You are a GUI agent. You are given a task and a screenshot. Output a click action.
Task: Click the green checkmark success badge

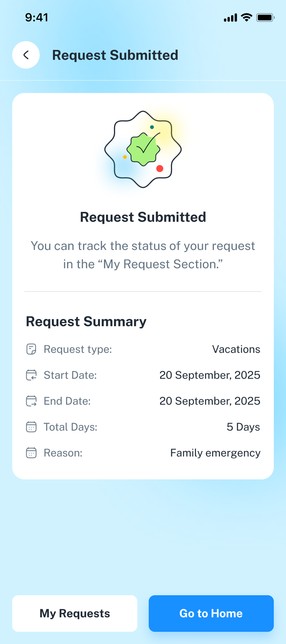pyautogui.click(x=143, y=149)
